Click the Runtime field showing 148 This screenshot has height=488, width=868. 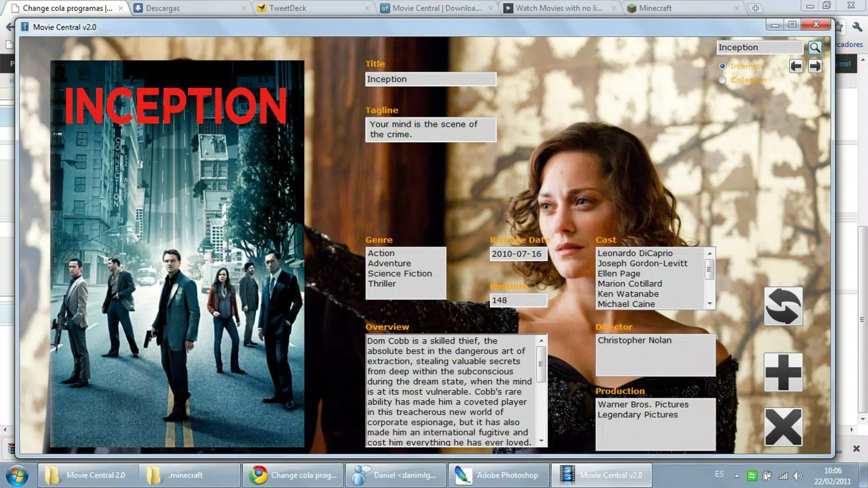pyautogui.click(x=518, y=300)
